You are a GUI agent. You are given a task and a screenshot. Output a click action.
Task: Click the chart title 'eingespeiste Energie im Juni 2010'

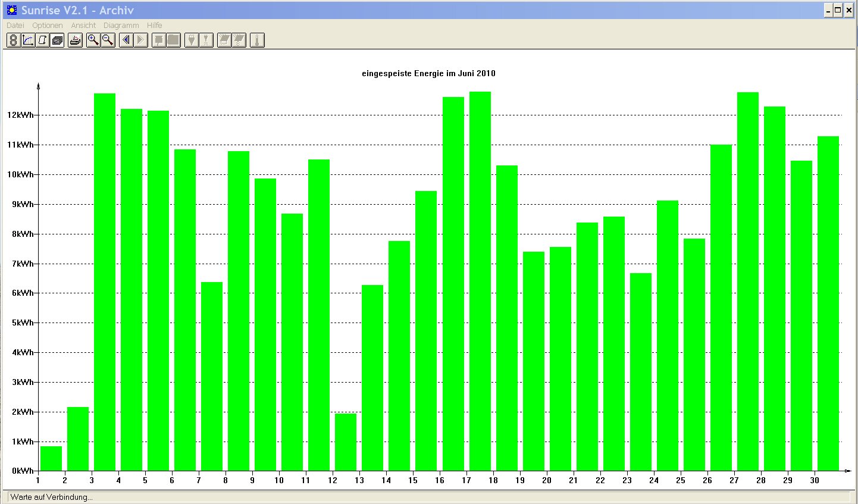coord(428,74)
